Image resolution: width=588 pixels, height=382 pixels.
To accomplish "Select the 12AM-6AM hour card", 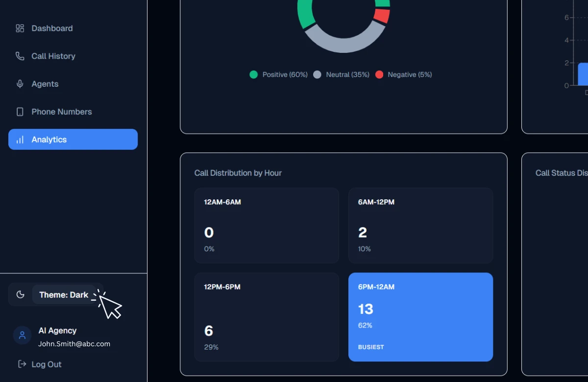I will (x=267, y=225).
